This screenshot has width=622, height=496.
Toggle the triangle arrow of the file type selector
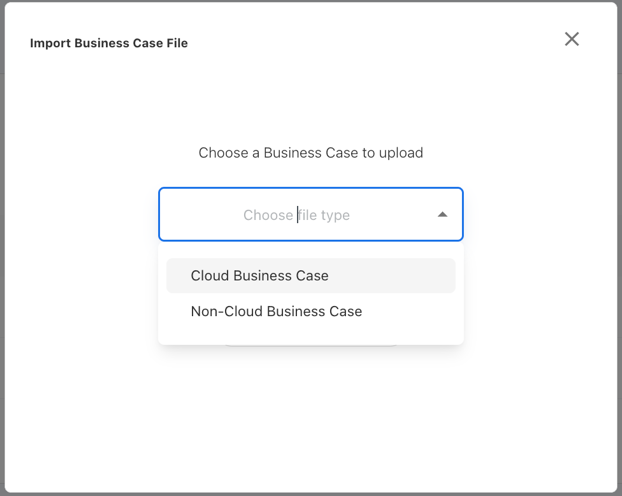tap(442, 215)
